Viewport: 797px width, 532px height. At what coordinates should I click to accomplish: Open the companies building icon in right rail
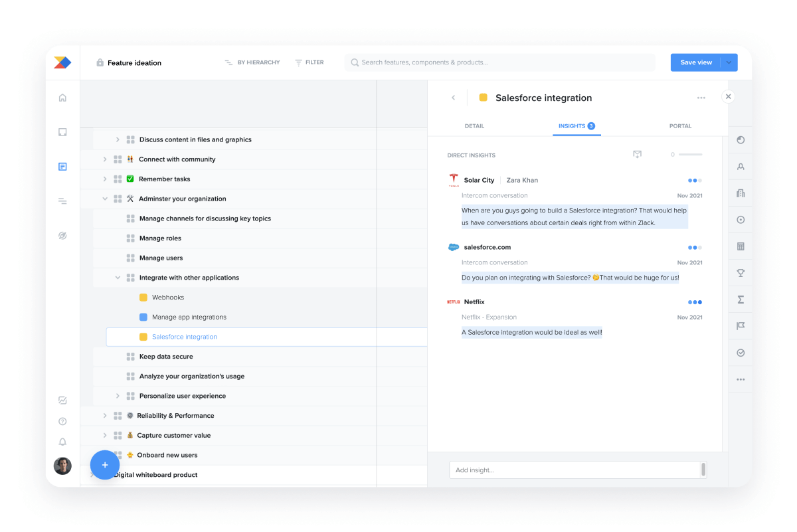741,193
